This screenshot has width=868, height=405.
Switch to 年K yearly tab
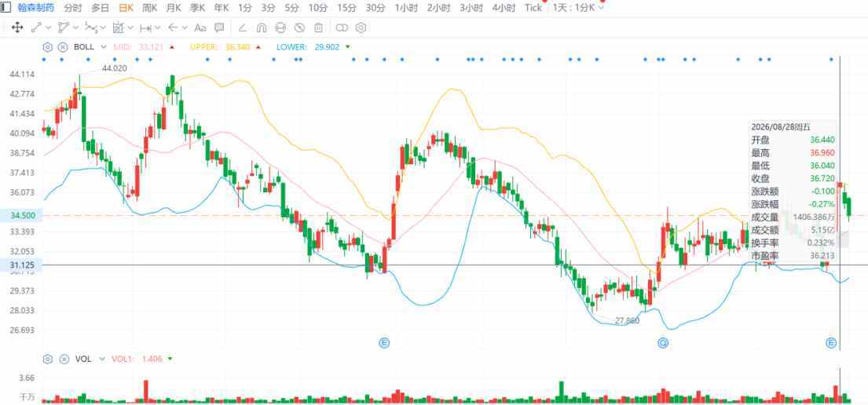tap(222, 8)
